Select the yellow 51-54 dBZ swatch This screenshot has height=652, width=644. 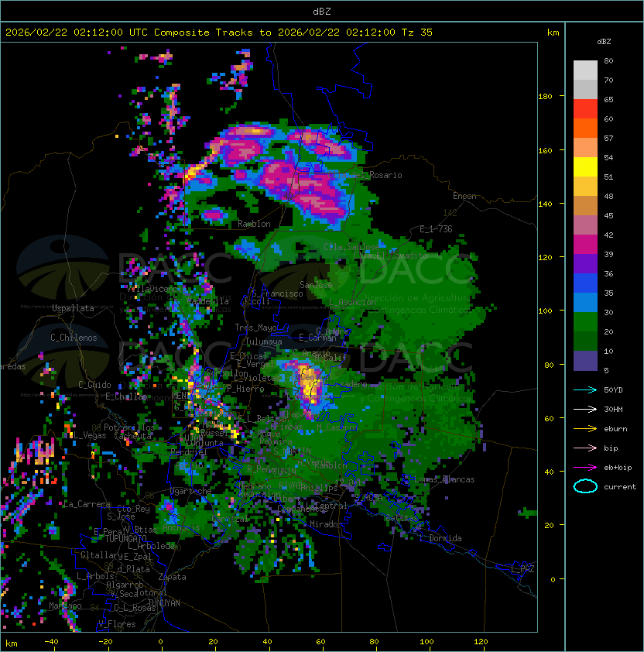pyautogui.click(x=585, y=166)
